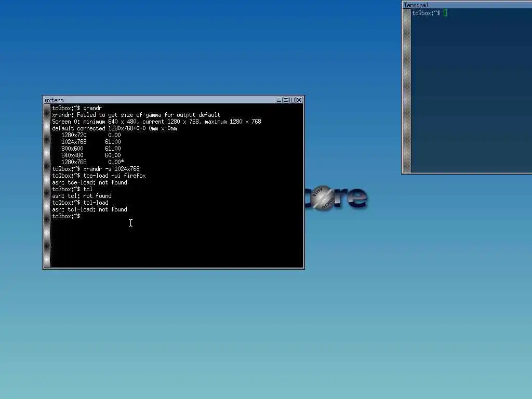Click the 'Screen 0: minimum 640 x 480' line

(156, 122)
